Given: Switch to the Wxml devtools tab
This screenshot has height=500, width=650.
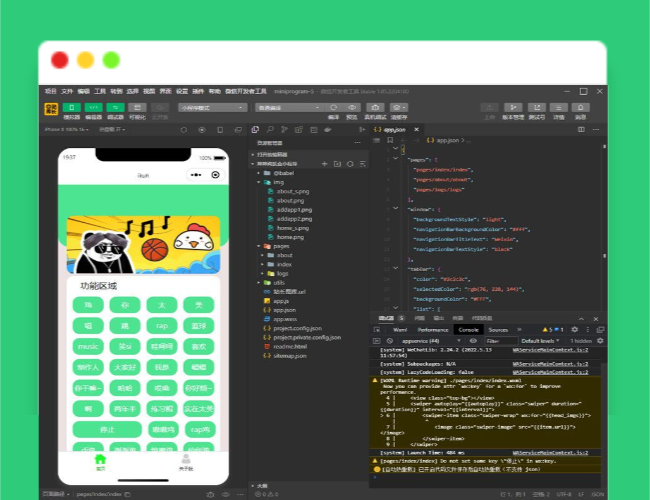Looking at the screenshot, I should (x=400, y=329).
